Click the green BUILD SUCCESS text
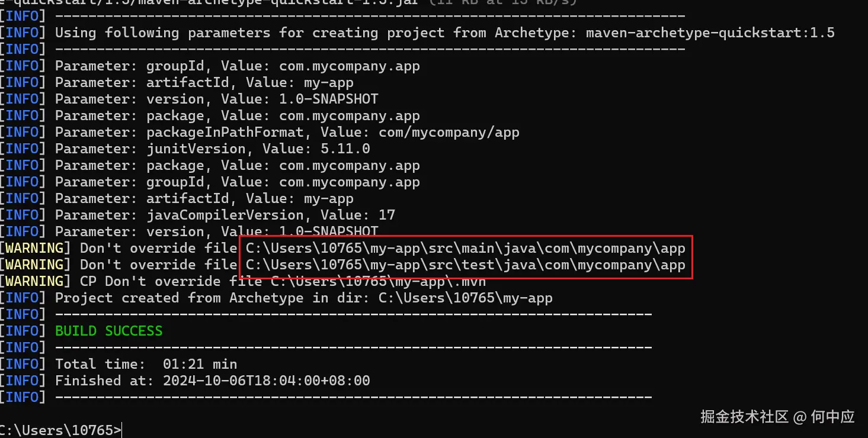The width and height of the screenshot is (868, 438). click(108, 331)
